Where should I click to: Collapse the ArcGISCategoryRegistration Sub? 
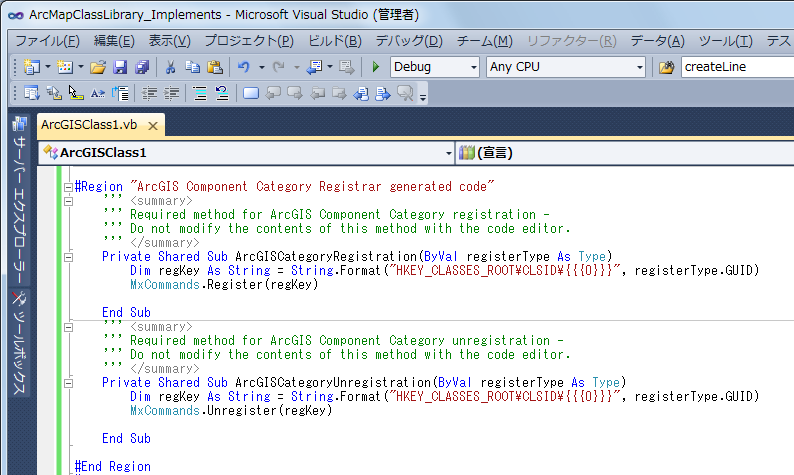pos(68,257)
